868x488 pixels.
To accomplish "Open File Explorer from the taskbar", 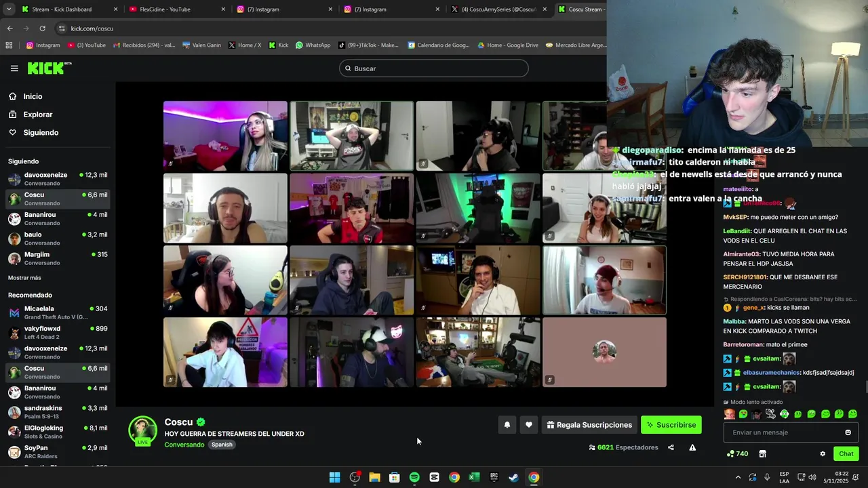I will [374, 477].
